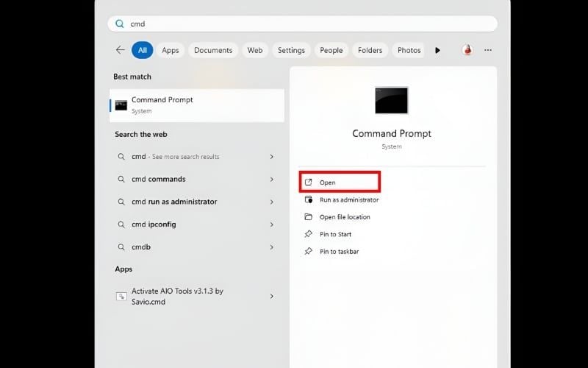Viewport: 588px width, 368px height.
Task: Click the Open file location folder icon
Action: pyautogui.click(x=308, y=217)
